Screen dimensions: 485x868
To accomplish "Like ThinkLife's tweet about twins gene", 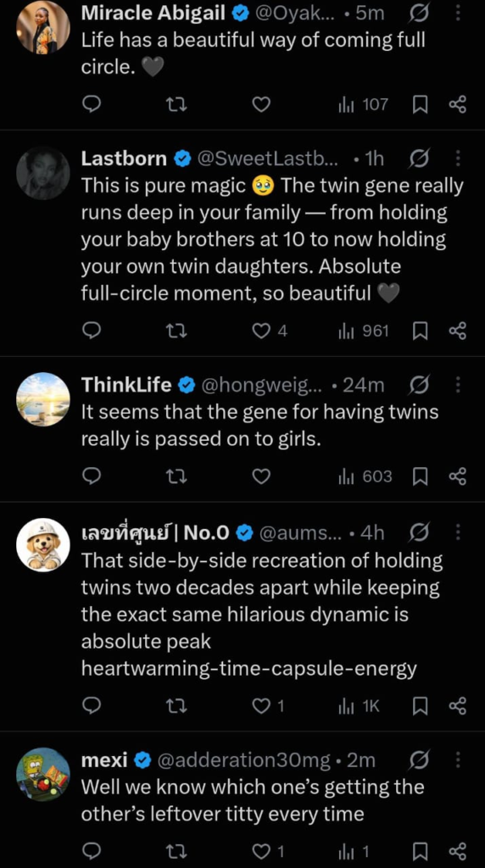I will pyautogui.click(x=261, y=476).
